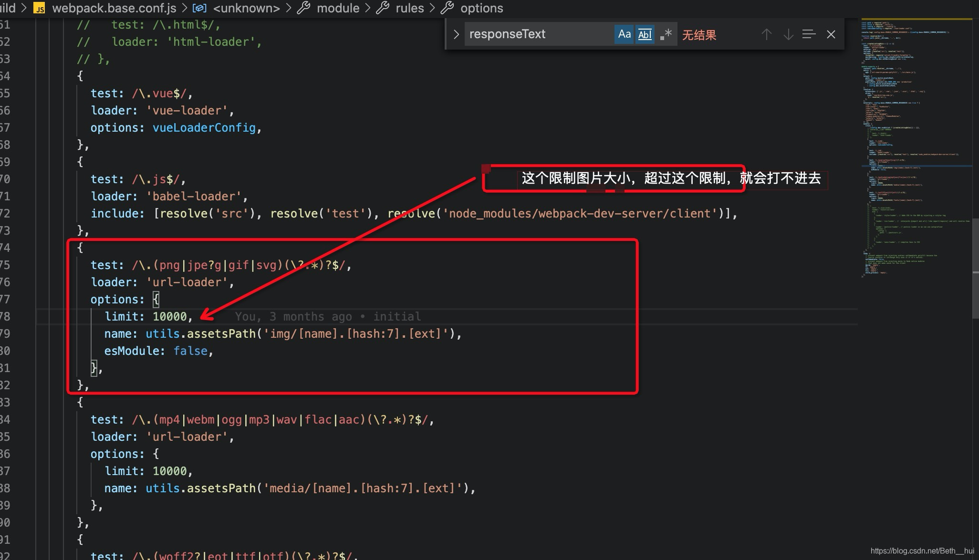Go to previous match arrow
Image resolution: width=979 pixels, height=560 pixels.
tap(766, 34)
